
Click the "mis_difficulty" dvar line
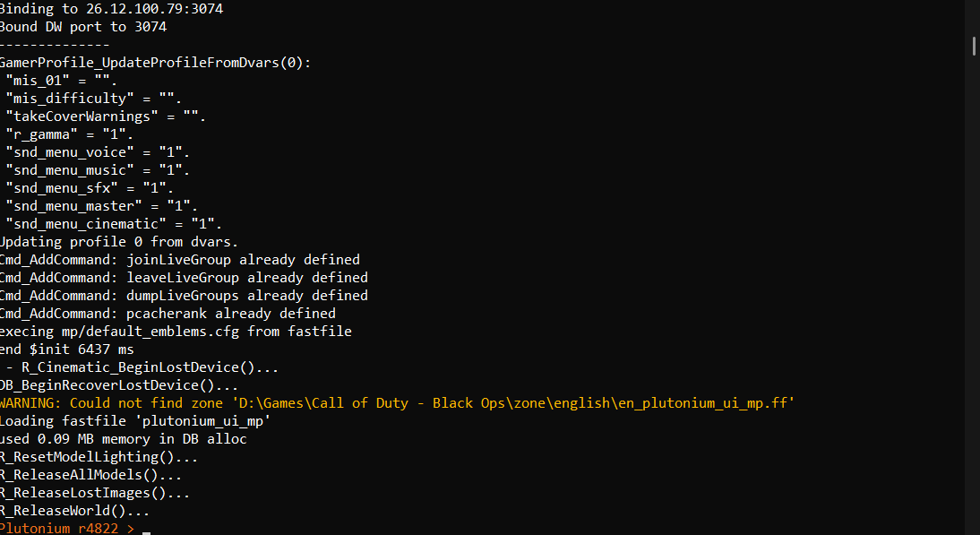[94, 99]
